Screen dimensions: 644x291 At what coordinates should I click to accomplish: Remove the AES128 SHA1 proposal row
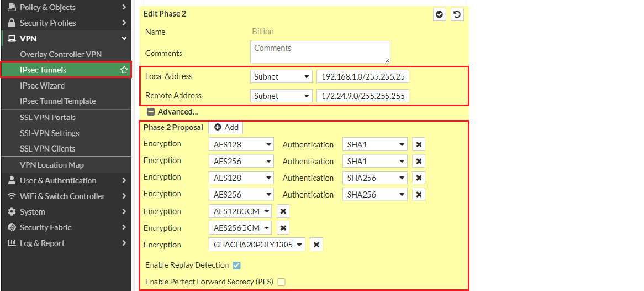(419, 144)
